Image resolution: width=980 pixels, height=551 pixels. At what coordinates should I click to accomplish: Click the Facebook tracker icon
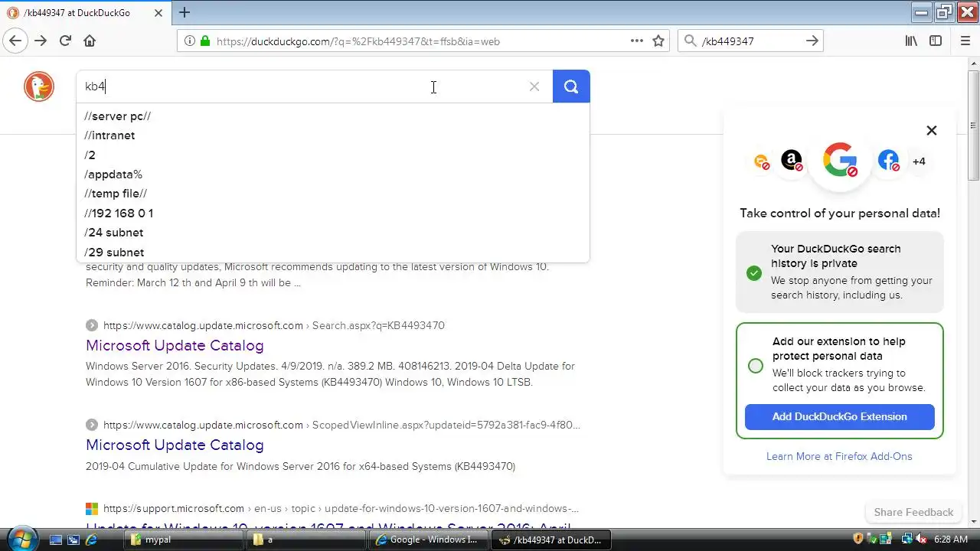pyautogui.click(x=889, y=161)
